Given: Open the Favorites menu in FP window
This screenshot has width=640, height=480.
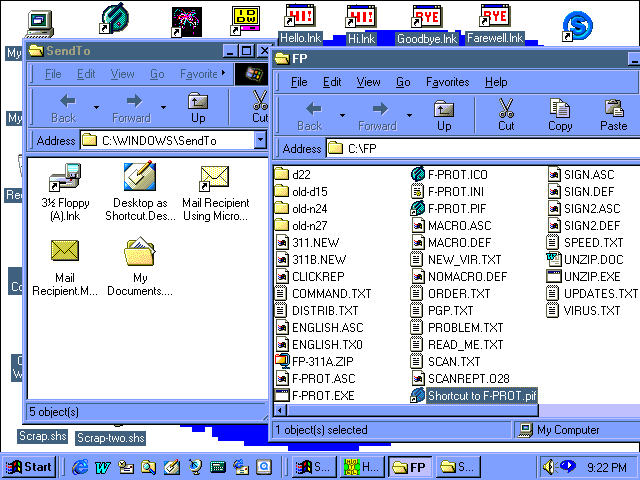Looking at the screenshot, I should (447, 82).
